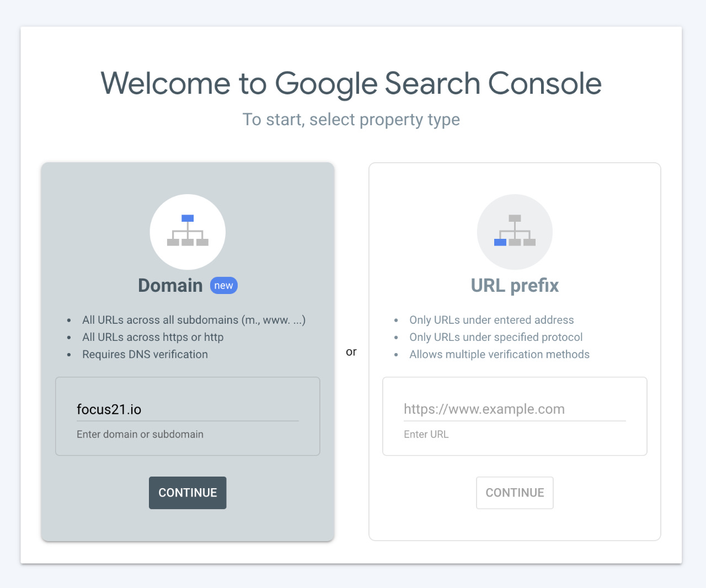Click the blue 'new' badge beside Domain
This screenshot has height=588, width=706.
[x=223, y=286]
